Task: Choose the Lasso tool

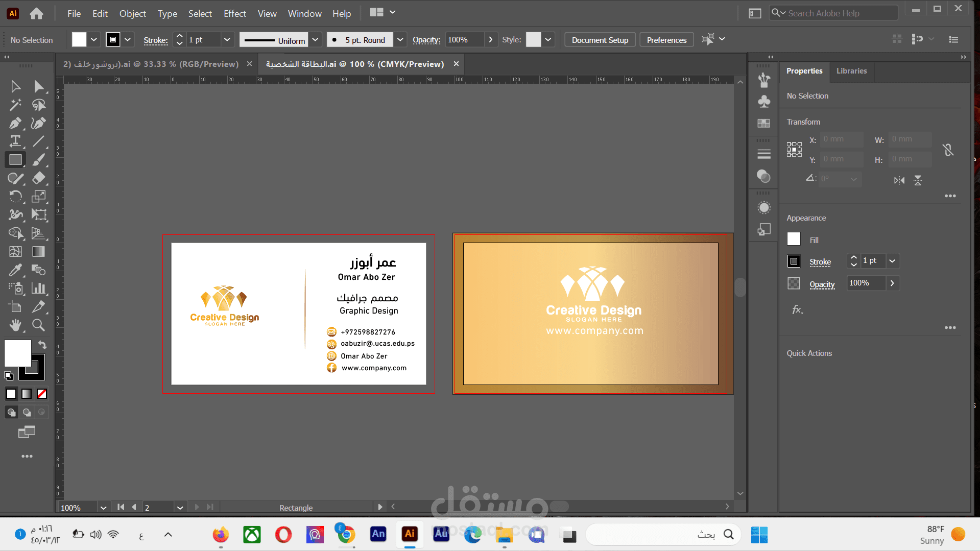Action: (x=39, y=105)
